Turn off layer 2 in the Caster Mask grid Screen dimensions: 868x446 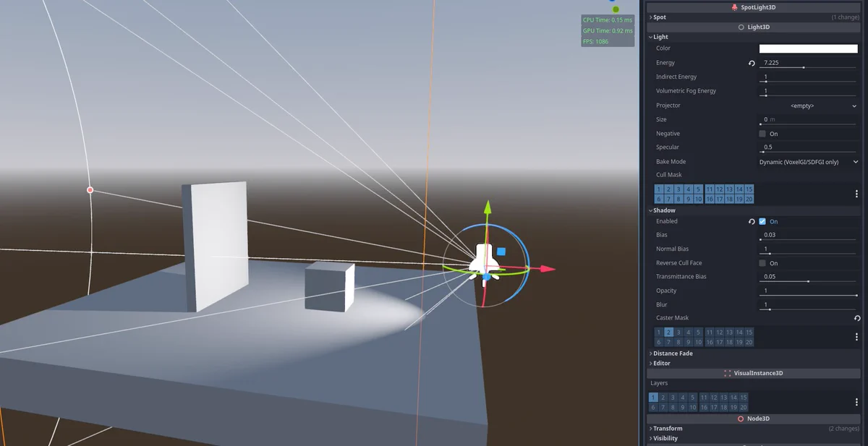click(669, 333)
